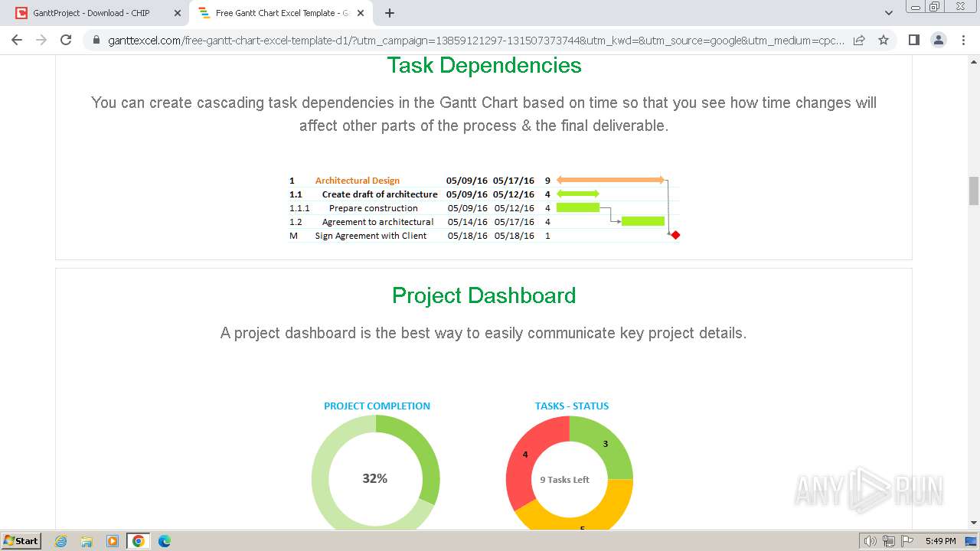980x551 pixels.
Task: Click the scrollbar down arrow
Action: [974, 523]
